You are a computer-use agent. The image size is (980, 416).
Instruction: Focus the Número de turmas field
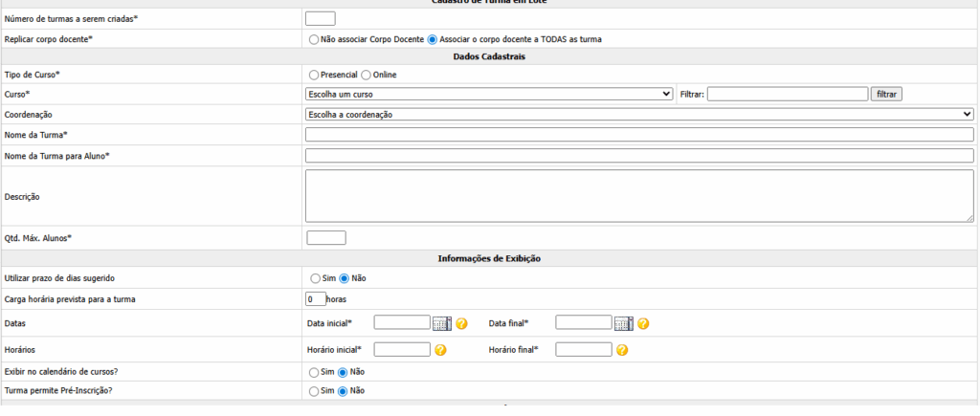click(320, 18)
